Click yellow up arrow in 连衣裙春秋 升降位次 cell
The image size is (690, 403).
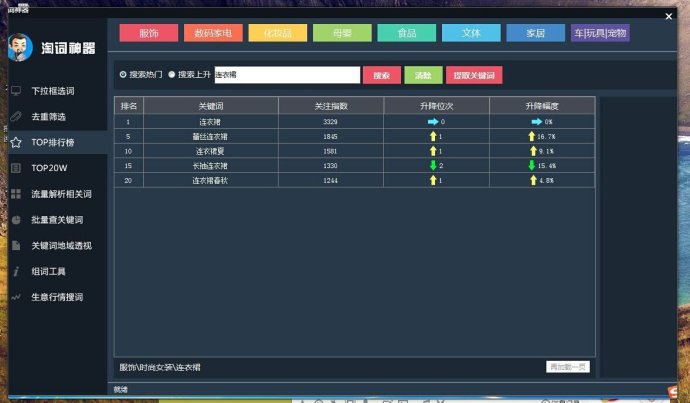pos(433,180)
